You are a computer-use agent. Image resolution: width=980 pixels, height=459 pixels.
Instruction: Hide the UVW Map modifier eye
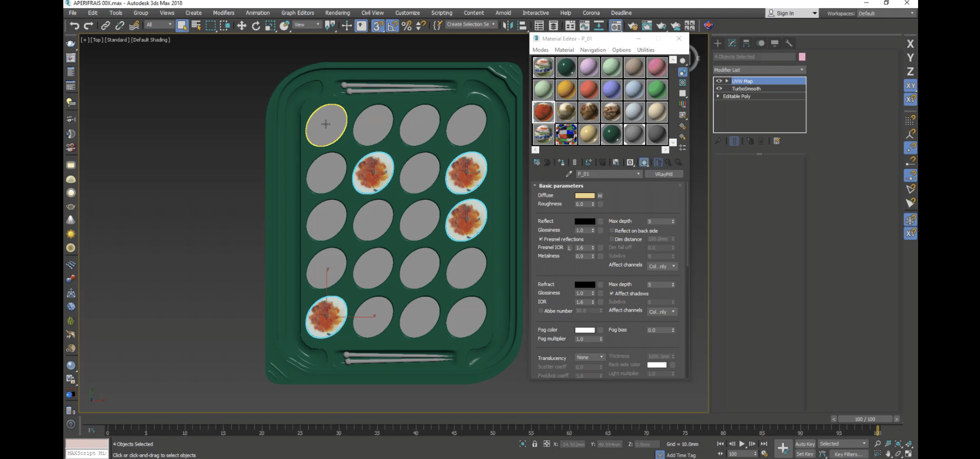pos(719,81)
